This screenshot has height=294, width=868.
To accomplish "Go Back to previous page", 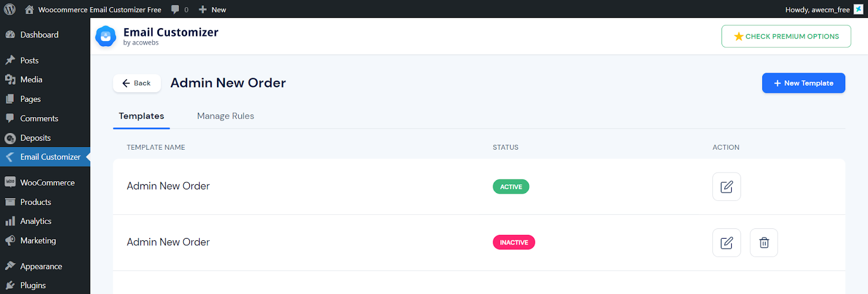I will [137, 83].
